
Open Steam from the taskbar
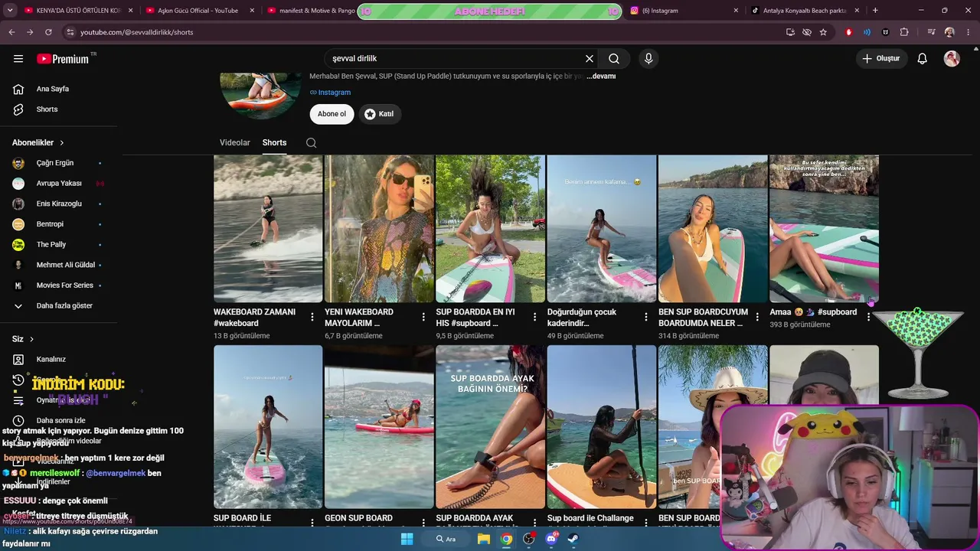[x=573, y=539]
